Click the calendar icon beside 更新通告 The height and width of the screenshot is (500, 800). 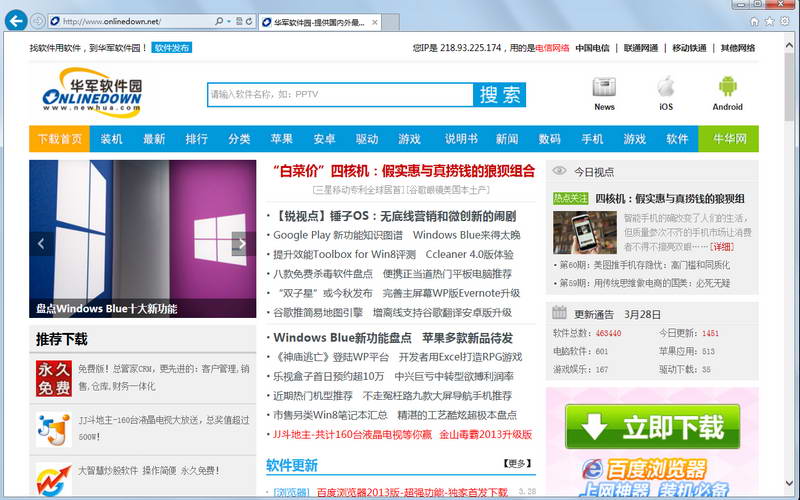point(559,312)
